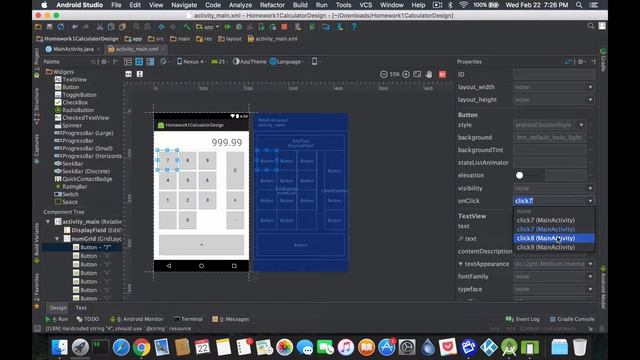Open the API 25 version dropdown
This screenshot has height=360, width=640.
click(x=219, y=62)
